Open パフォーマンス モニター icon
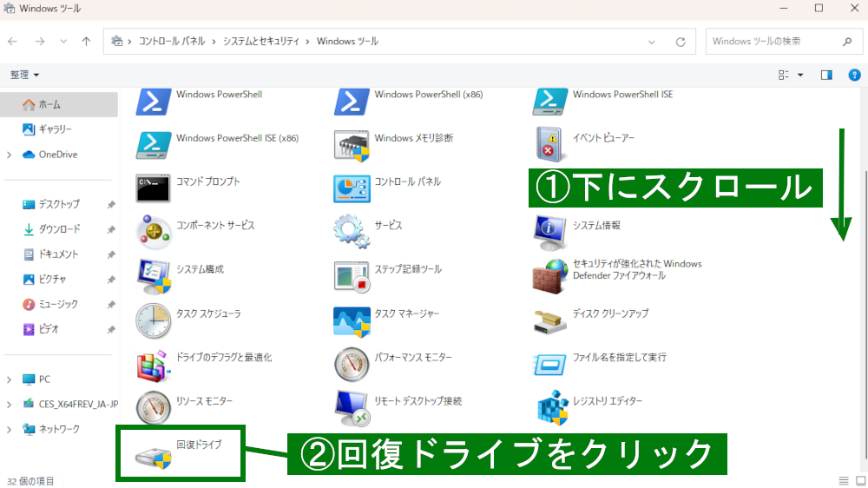 point(352,364)
